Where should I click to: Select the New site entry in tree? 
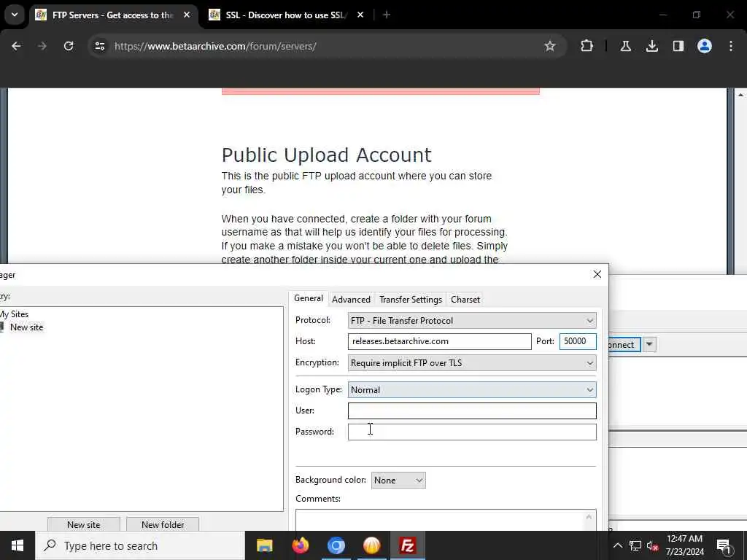coord(27,327)
